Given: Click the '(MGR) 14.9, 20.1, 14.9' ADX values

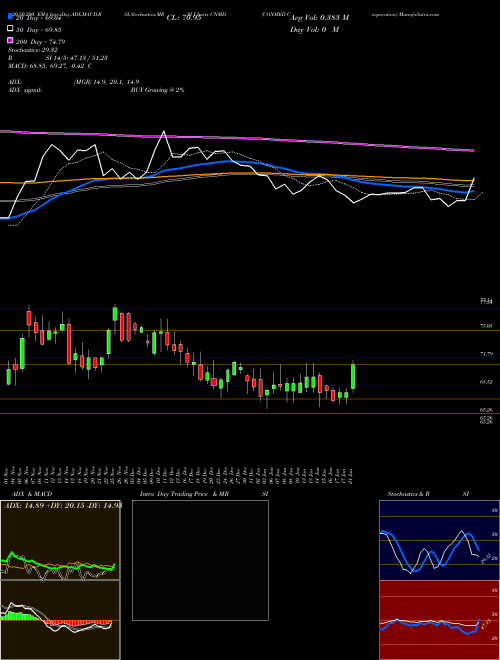Looking at the screenshot, I should click(x=106, y=82).
